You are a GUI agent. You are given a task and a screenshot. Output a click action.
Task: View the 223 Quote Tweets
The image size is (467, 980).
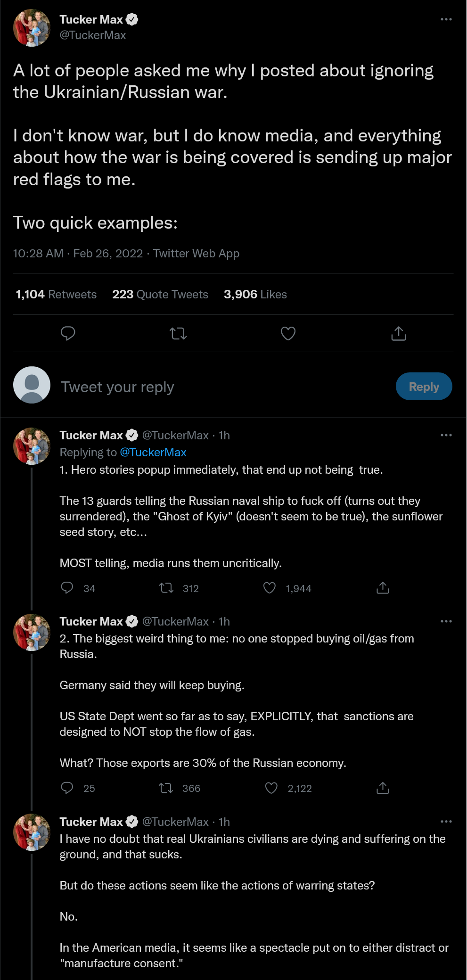click(x=160, y=294)
